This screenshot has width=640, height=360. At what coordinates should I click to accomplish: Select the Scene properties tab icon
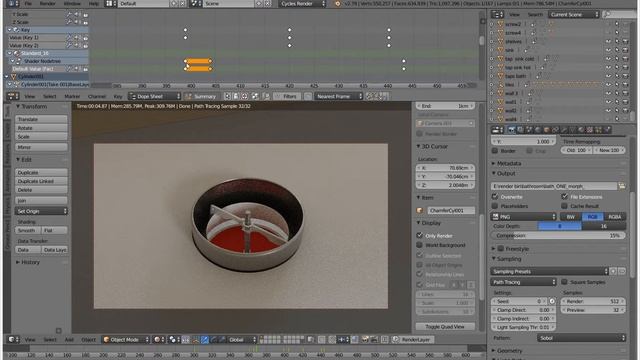[x=529, y=130]
